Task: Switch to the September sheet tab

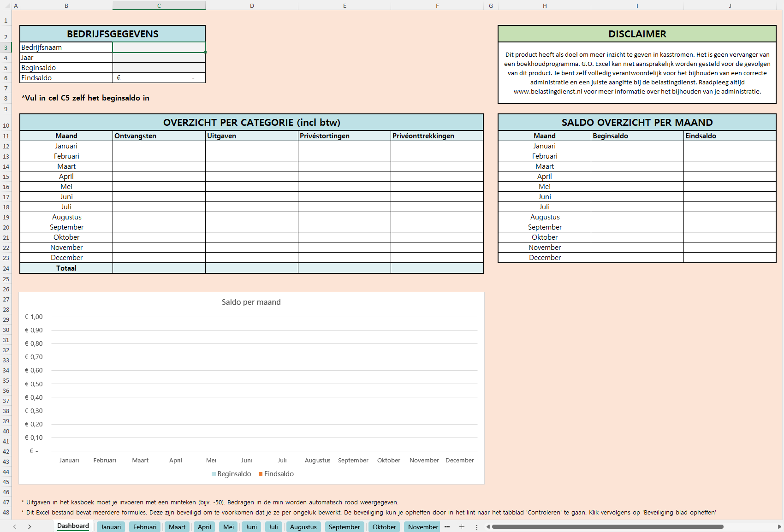Action: [344, 527]
